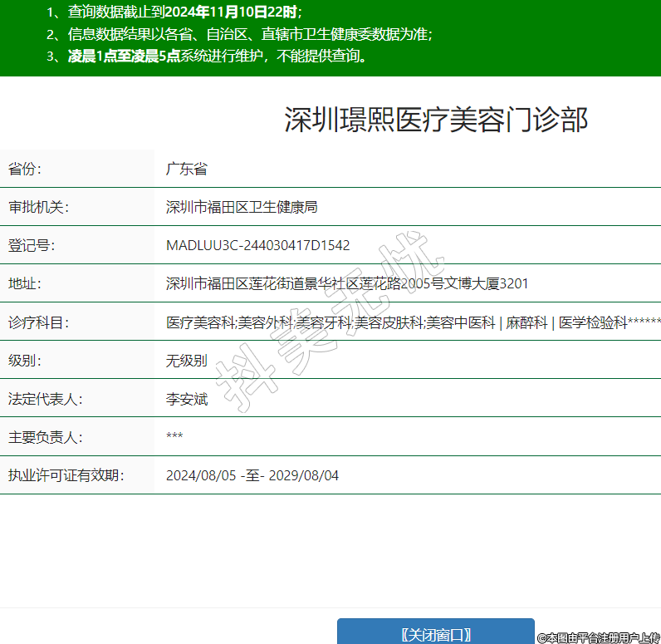Image resolution: width=661 pixels, height=644 pixels.
Task: Select the 广东省 province value
Action: coord(186,169)
